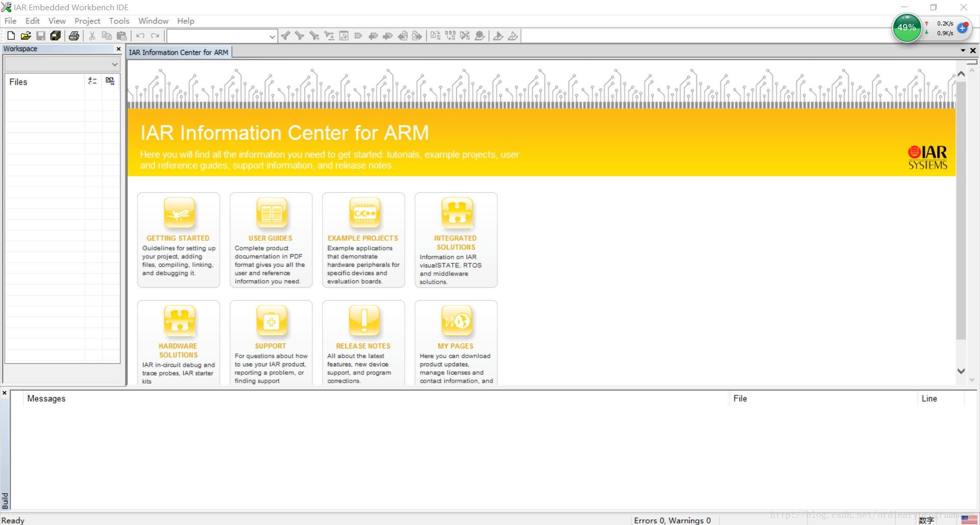Screen dimensions: 980x525
Task: Open the File menu
Action: (10, 21)
